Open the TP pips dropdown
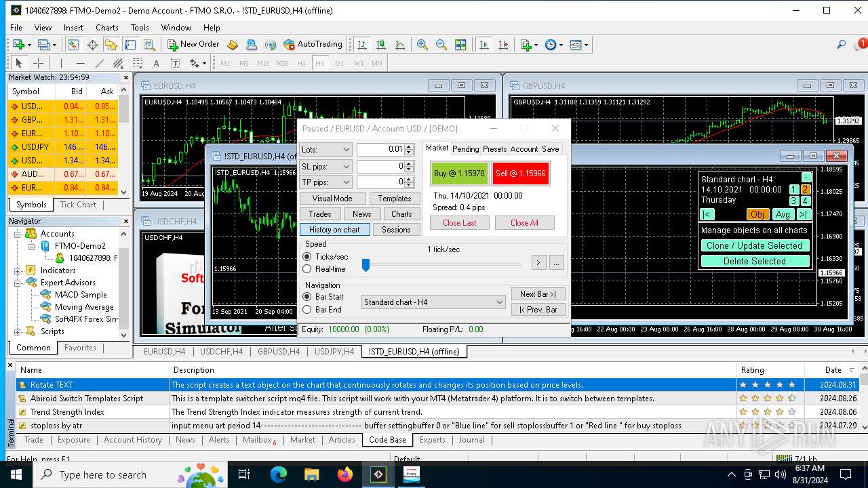The height and width of the screenshot is (488, 868). coord(326,182)
